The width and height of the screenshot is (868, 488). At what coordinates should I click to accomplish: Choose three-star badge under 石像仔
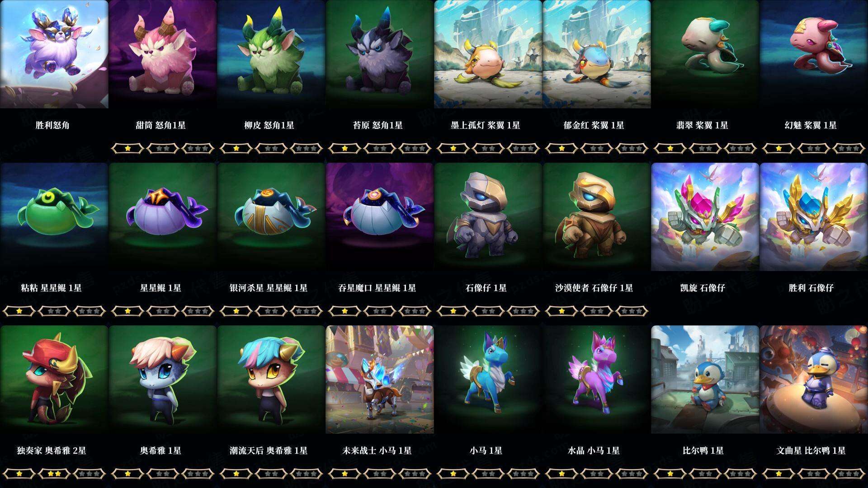pyautogui.click(x=523, y=311)
